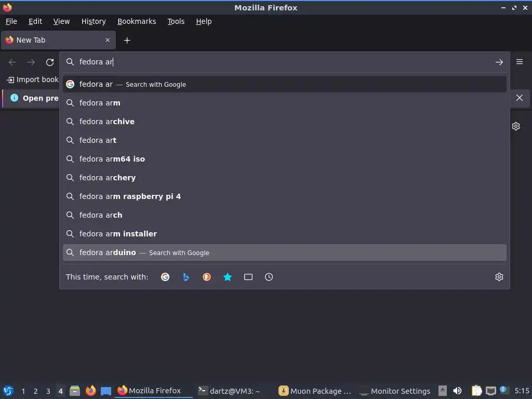532x399 pixels.
Task: Pick the 'fedora archive' suggestion
Action: click(x=284, y=122)
